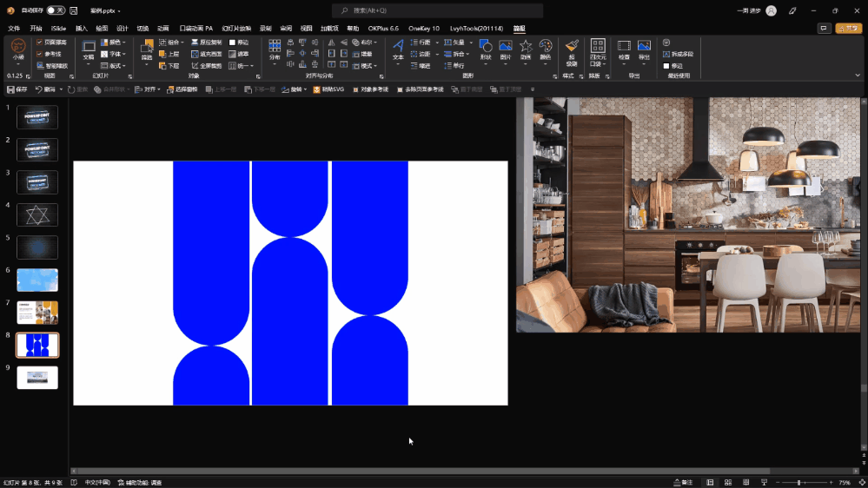Screen dimensions: 868x488
Task: Click the orange cat logo button in ribbon
Action: point(17,47)
